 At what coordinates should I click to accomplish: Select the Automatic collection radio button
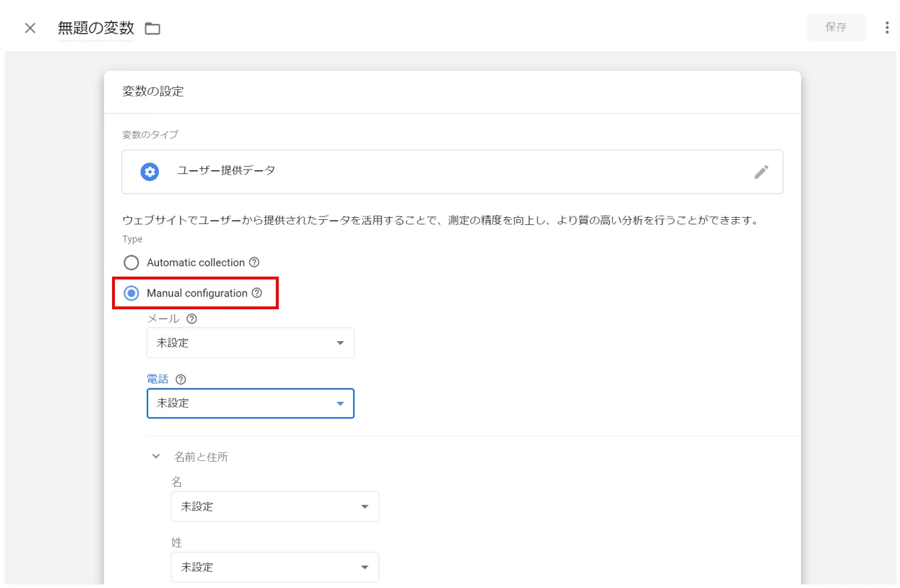pyautogui.click(x=131, y=262)
